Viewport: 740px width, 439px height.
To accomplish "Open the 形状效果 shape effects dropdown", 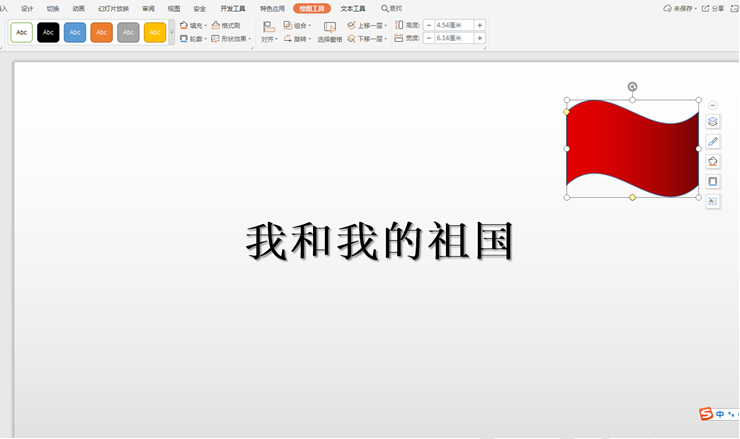I will [x=231, y=39].
